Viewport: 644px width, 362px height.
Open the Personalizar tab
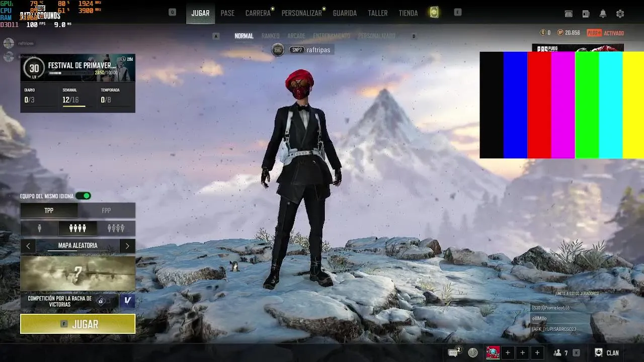point(301,13)
